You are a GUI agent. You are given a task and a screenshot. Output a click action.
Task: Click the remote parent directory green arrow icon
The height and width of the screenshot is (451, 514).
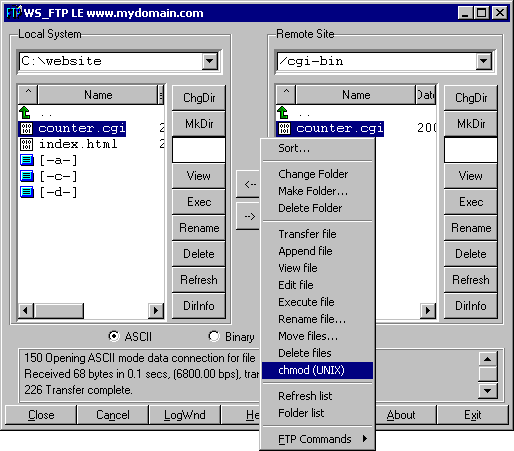[x=283, y=113]
